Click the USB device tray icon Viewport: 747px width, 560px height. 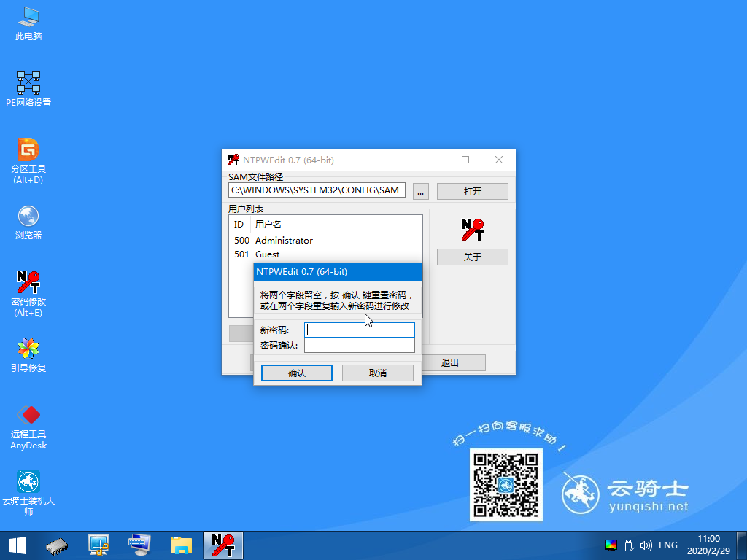(x=629, y=545)
